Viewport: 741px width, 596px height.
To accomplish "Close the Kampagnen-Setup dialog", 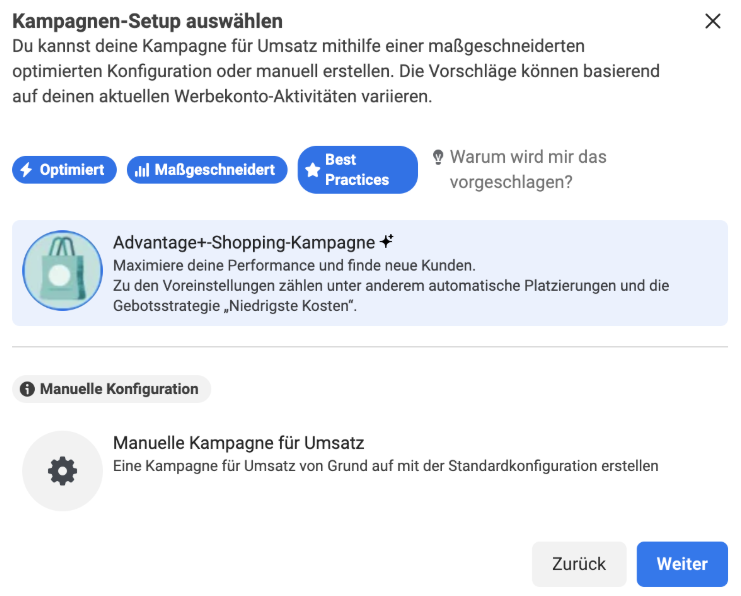I will 713,21.
